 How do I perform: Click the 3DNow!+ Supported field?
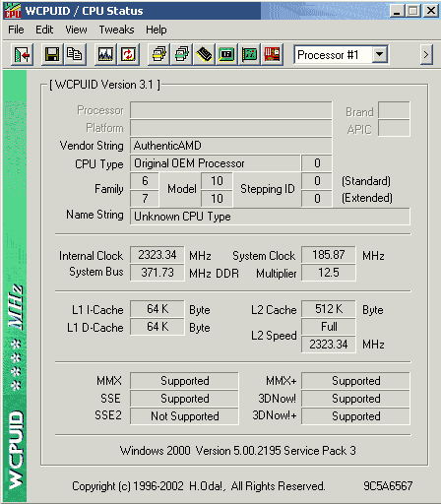355,416
